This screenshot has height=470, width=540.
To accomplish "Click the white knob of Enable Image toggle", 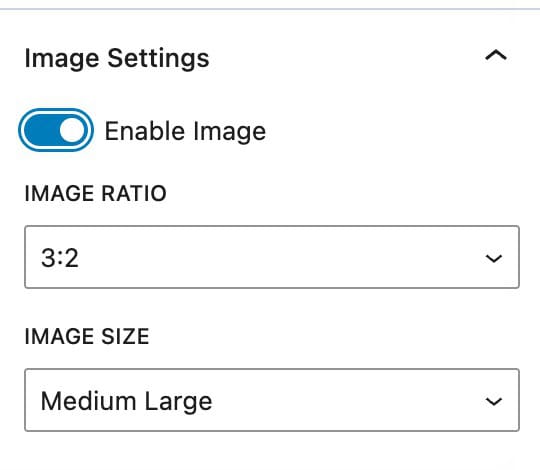I will tap(72, 130).
